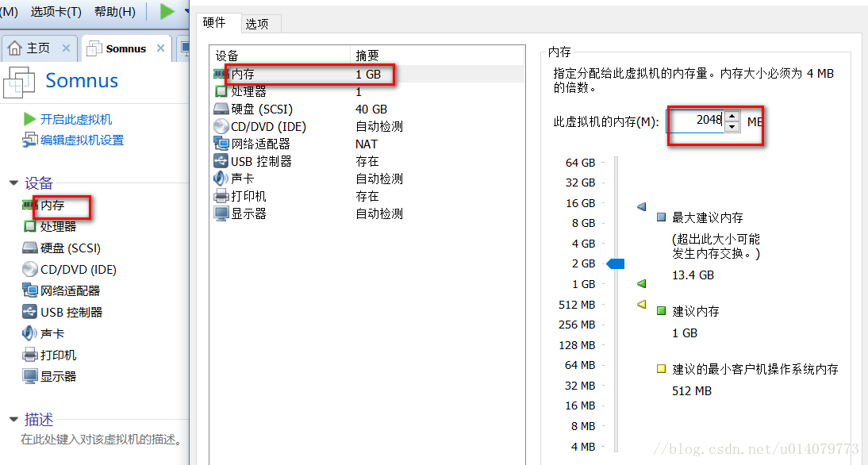Select 内存 in the sidebar device list
This screenshot has height=465, width=868.
tap(52, 206)
